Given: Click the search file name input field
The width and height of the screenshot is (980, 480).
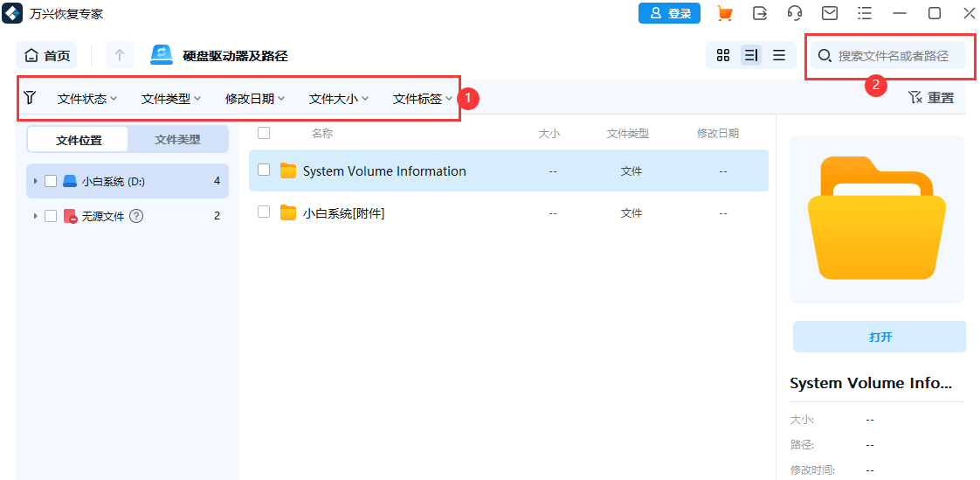Looking at the screenshot, I should click(x=889, y=56).
